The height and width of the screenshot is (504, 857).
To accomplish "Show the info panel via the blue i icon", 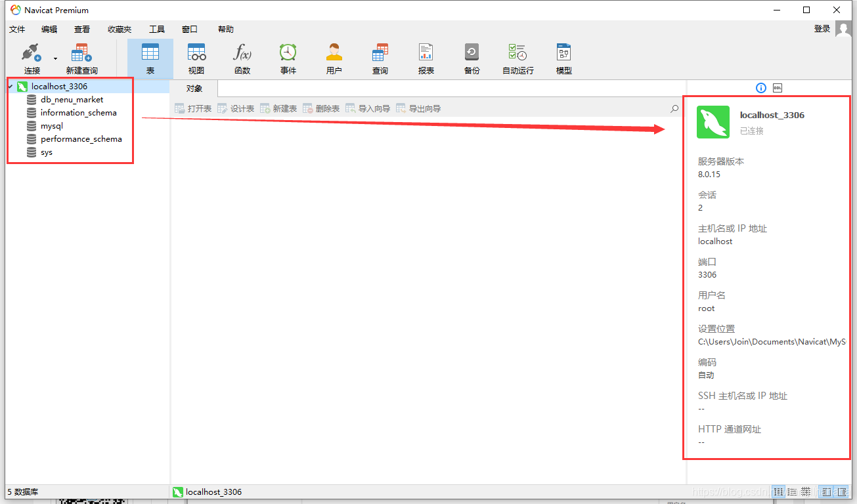I will [761, 88].
